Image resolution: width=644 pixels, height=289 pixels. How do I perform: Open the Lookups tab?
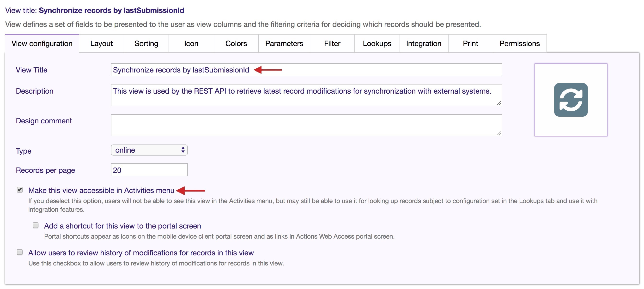[377, 43]
